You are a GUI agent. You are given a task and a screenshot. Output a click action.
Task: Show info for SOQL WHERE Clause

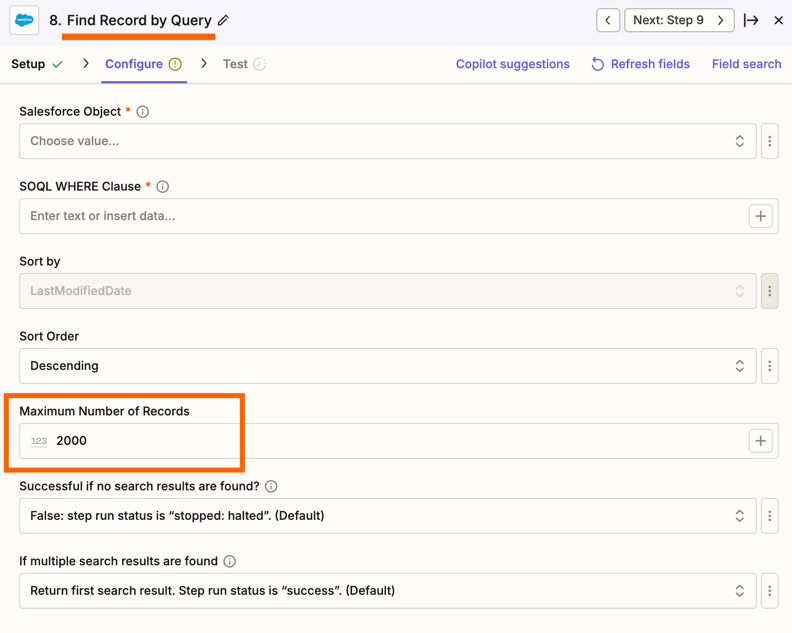(163, 187)
